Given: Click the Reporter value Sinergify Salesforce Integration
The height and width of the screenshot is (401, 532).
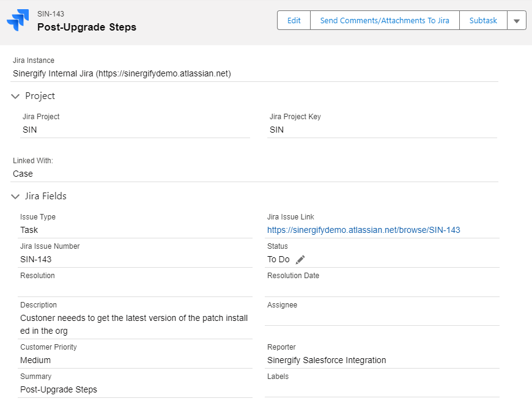Looking at the screenshot, I should (x=327, y=360).
